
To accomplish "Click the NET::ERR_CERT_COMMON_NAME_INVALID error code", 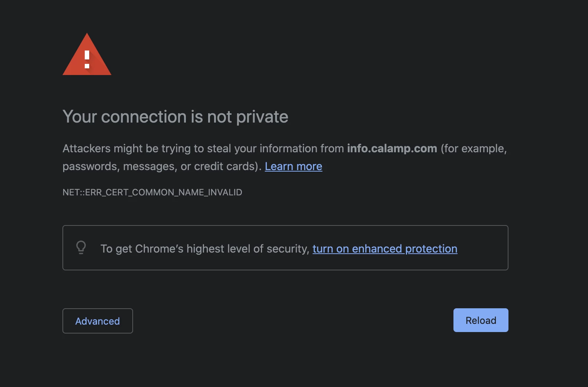I will click(152, 192).
